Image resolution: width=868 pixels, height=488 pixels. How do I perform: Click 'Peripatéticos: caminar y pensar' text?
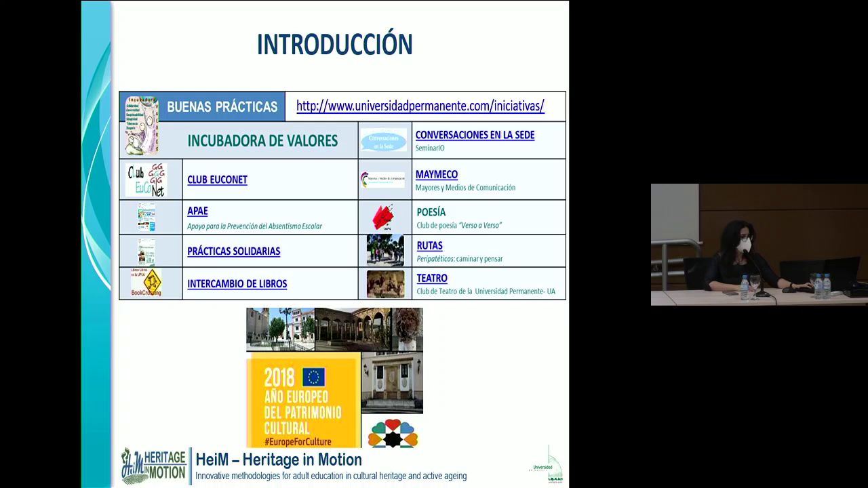460,259
